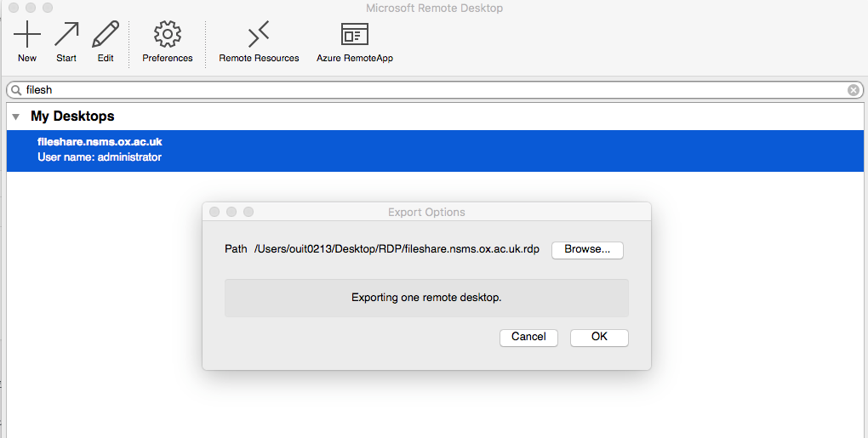Click the Microsoft Remote Desktop title bar
Viewport: 868px width, 438px height.
tap(434, 9)
